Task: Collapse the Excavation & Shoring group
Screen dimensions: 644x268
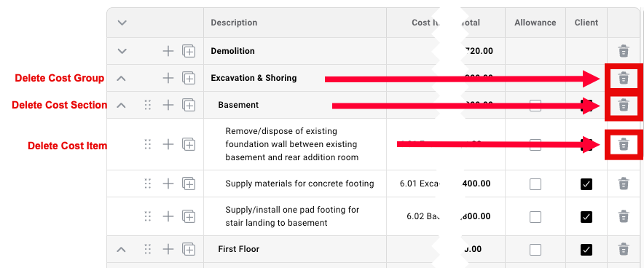Action: coord(121,78)
